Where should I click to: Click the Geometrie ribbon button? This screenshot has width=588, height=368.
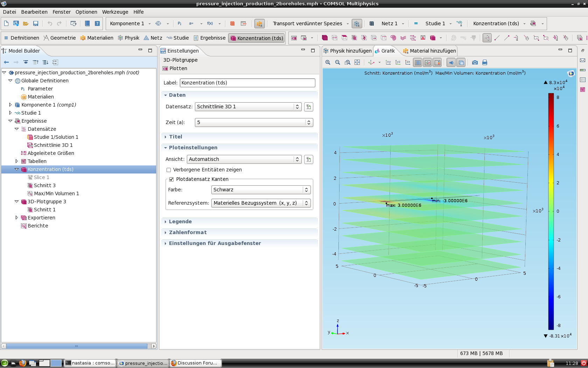[59, 38]
